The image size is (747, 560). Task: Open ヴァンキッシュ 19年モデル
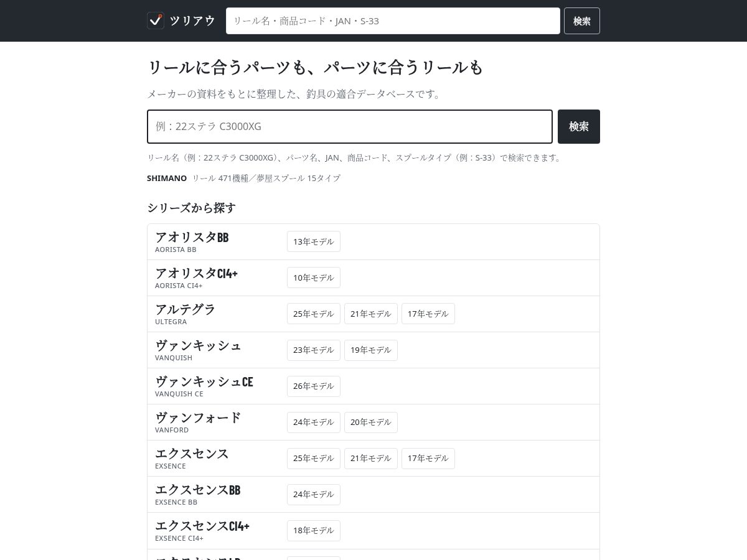coord(371,350)
